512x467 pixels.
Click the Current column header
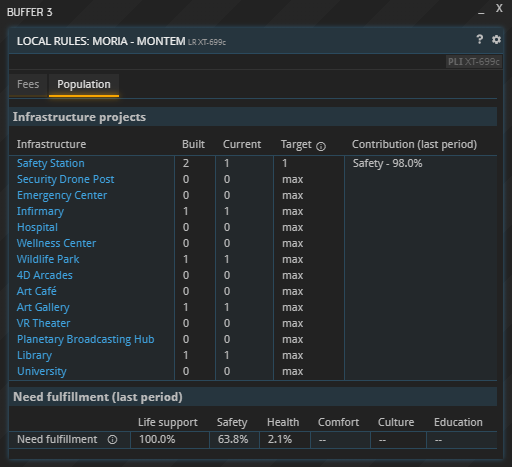[242, 144]
